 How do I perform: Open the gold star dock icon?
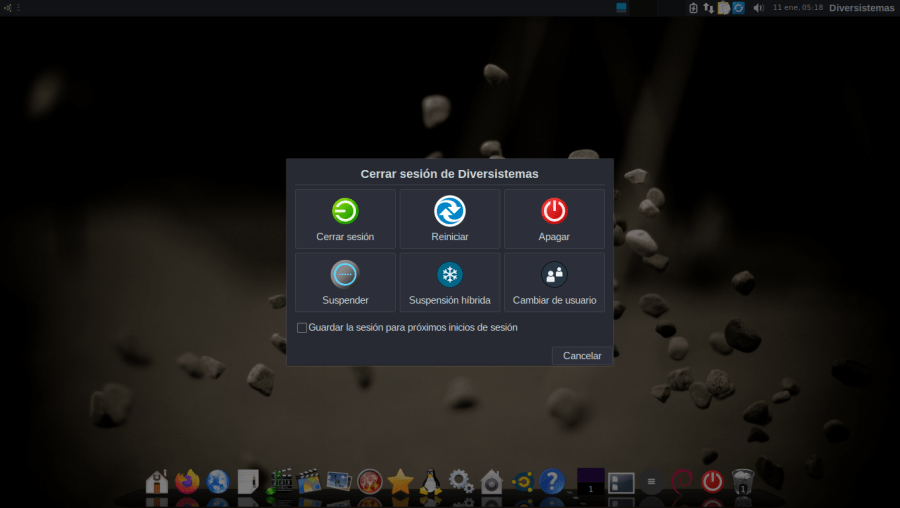[x=401, y=482]
